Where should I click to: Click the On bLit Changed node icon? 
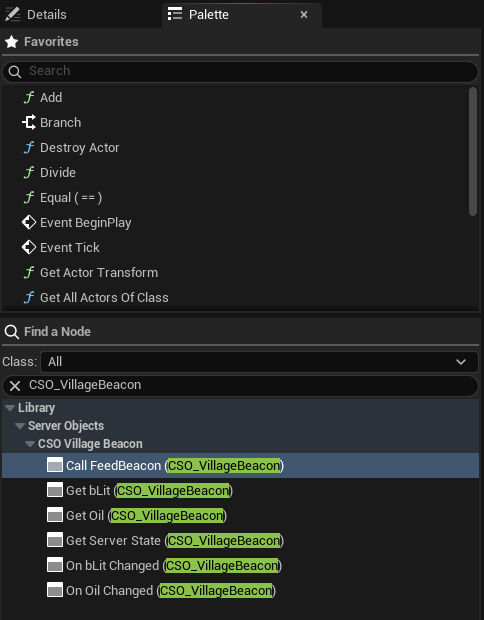[55, 565]
